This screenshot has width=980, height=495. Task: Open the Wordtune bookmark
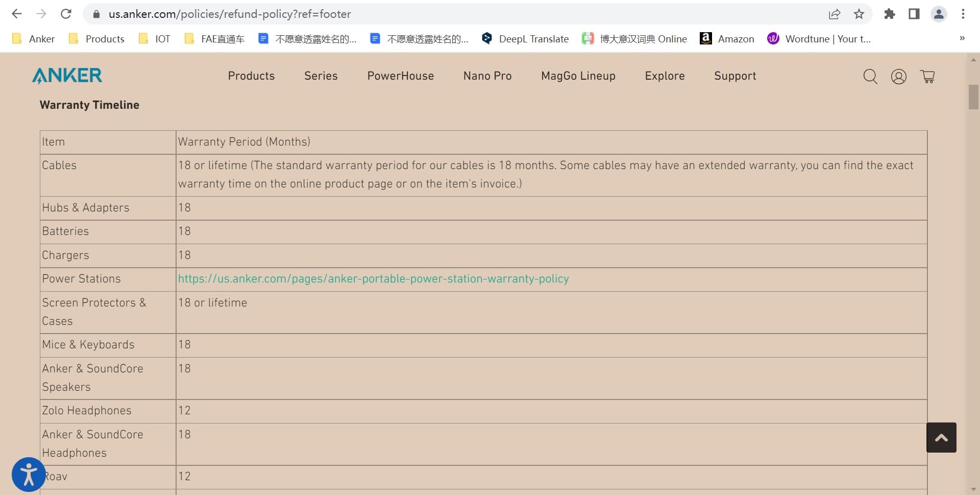819,39
